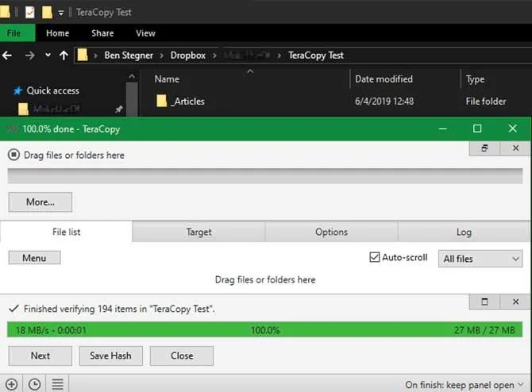Click the folder icon in the address bar
The height and width of the screenshot is (392, 532).
pyautogui.click(x=83, y=55)
